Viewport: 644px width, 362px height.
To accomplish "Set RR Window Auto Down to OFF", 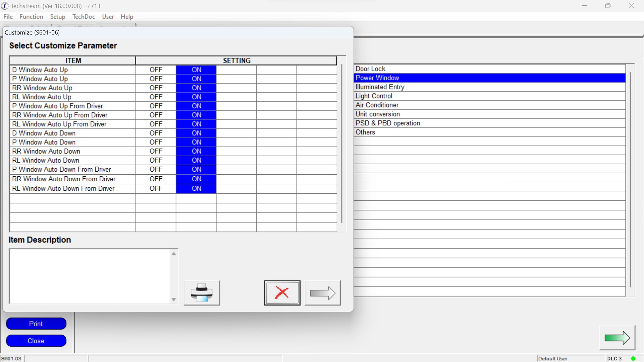I will tap(156, 151).
